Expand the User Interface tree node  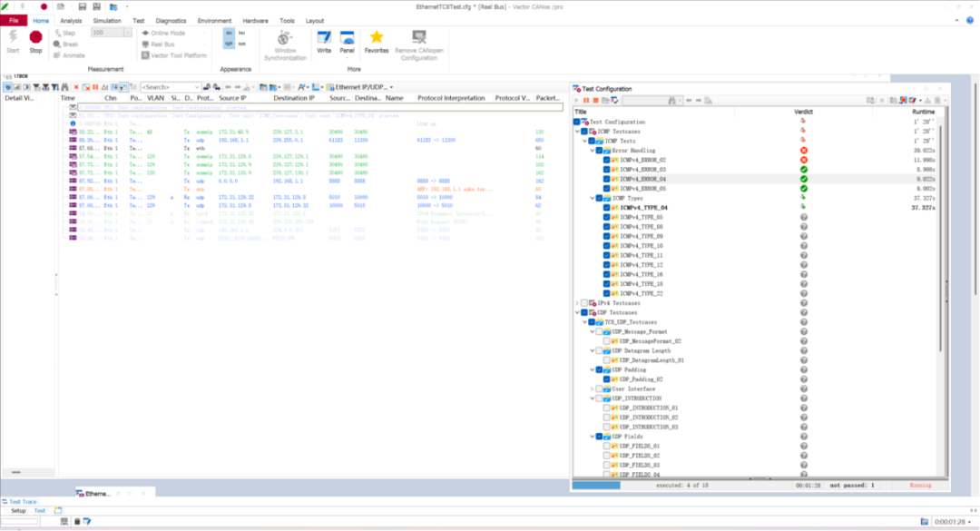tap(593, 389)
